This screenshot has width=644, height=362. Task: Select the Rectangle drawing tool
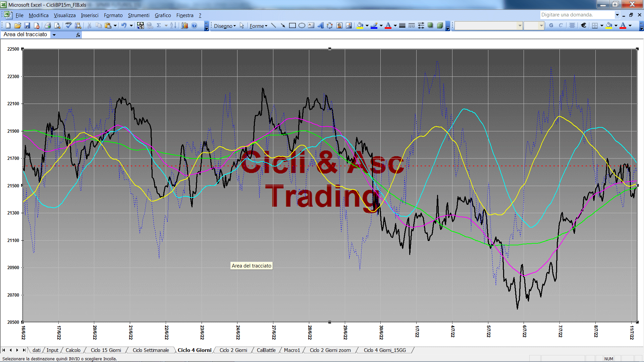pyautogui.click(x=292, y=25)
